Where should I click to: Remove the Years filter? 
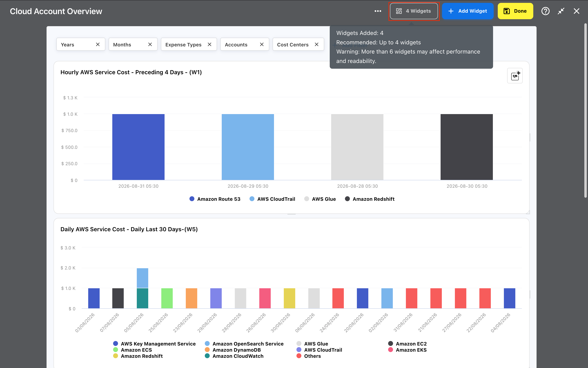click(98, 44)
